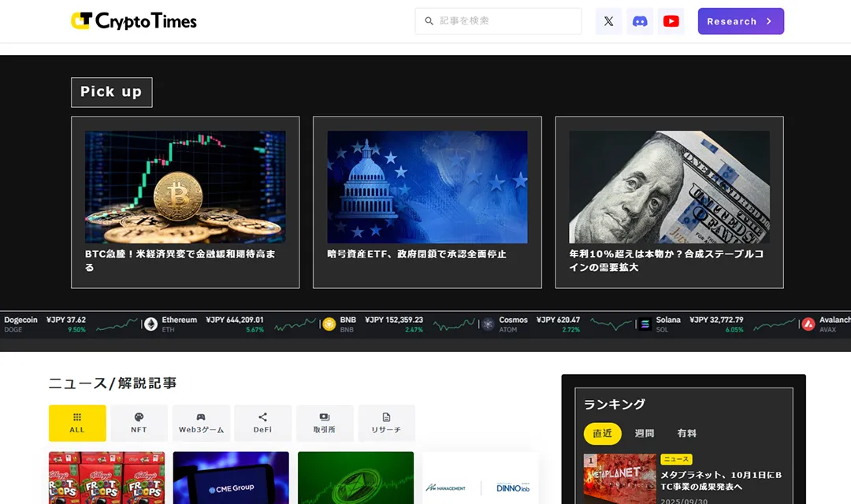Screen dimensions: 851x504
Task: Open the YouTube channel icon
Action: [671, 21]
